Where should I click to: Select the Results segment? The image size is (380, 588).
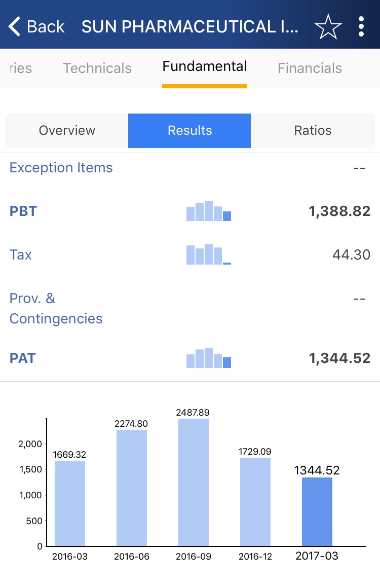coord(189,130)
